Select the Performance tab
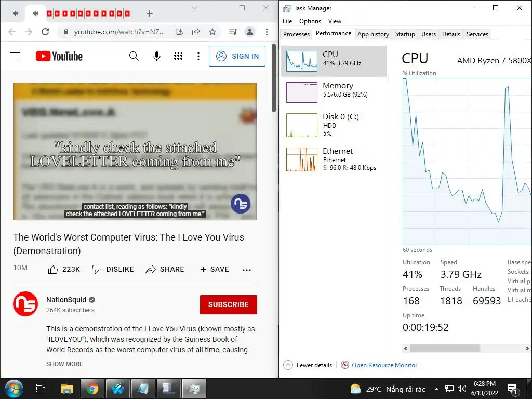532x399 pixels. (333, 33)
